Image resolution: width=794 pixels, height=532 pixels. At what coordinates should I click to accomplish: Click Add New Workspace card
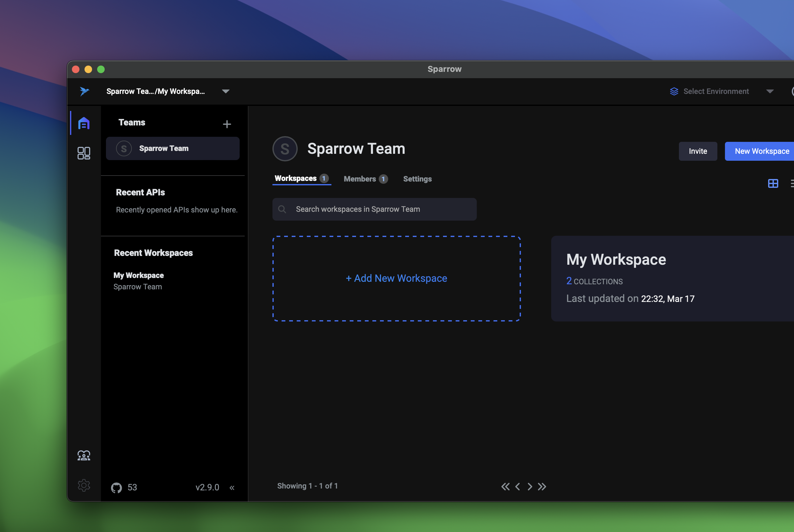pos(396,279)
